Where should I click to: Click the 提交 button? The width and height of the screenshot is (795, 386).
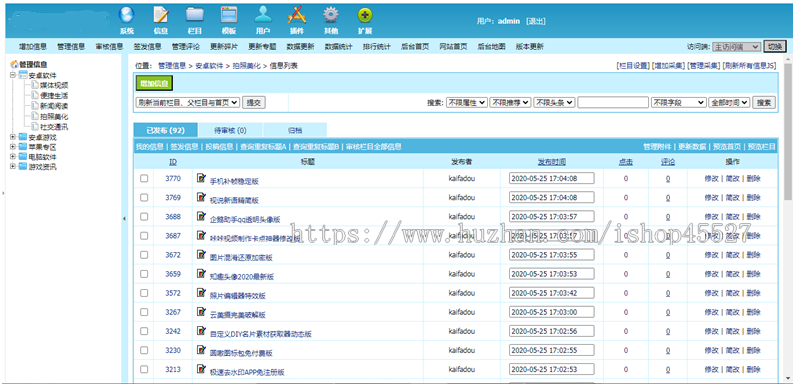[254, 102]
